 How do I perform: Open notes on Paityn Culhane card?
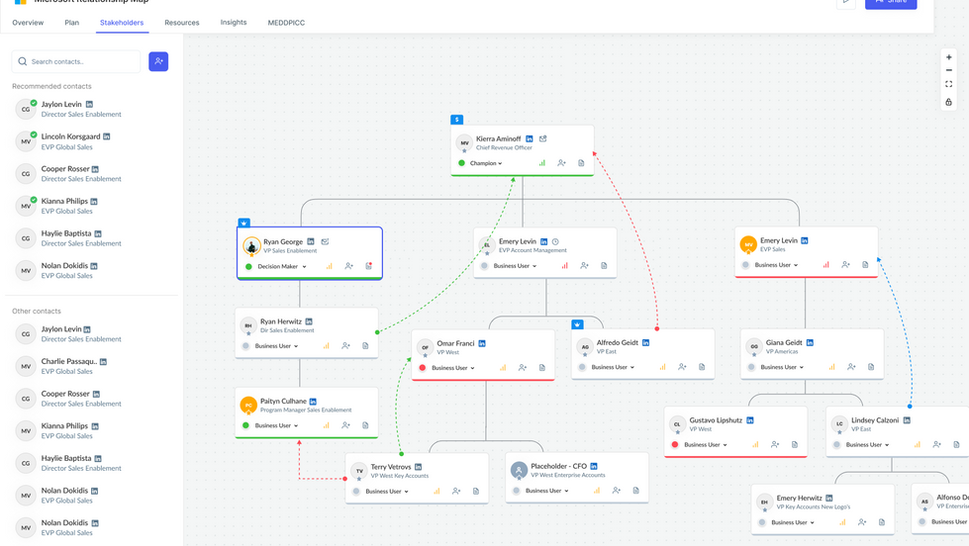365,426
